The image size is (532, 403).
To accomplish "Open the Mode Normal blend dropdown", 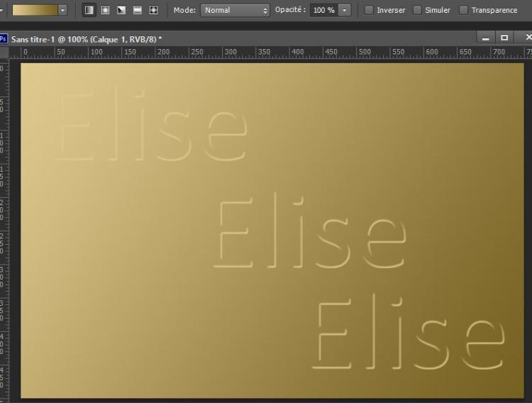I will [x=235, y=10].
